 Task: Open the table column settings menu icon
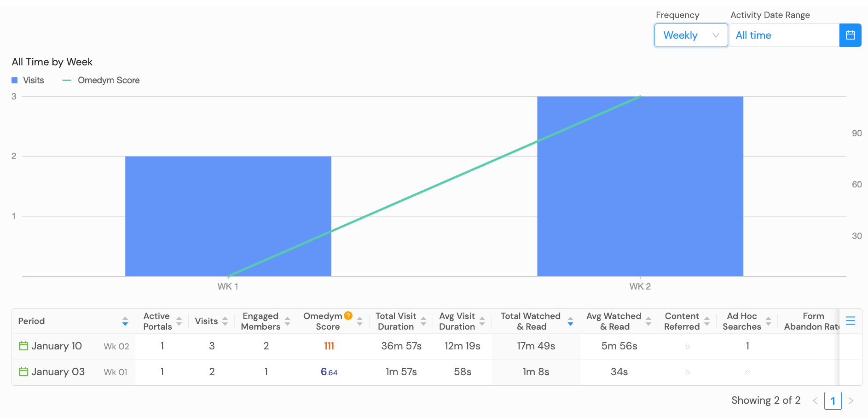coord(850,321)
